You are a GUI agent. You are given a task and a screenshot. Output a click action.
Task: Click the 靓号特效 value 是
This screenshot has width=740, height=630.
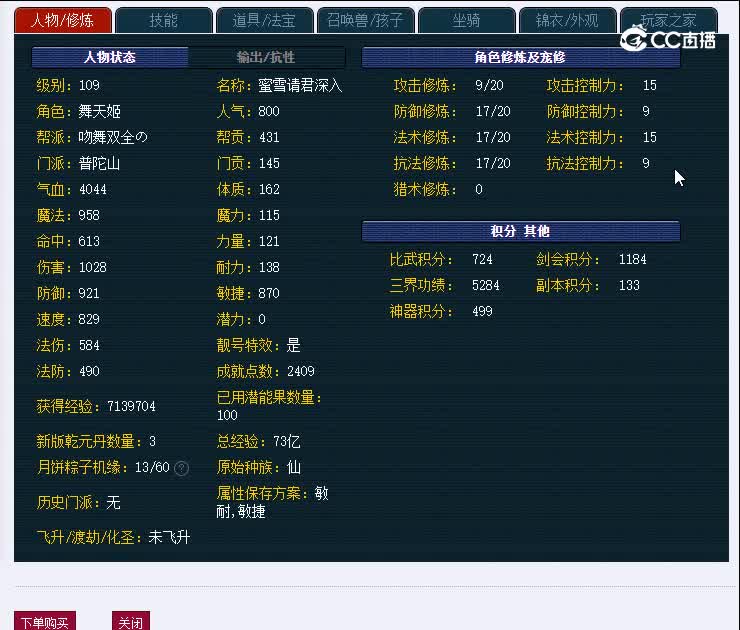click(294, 345)
